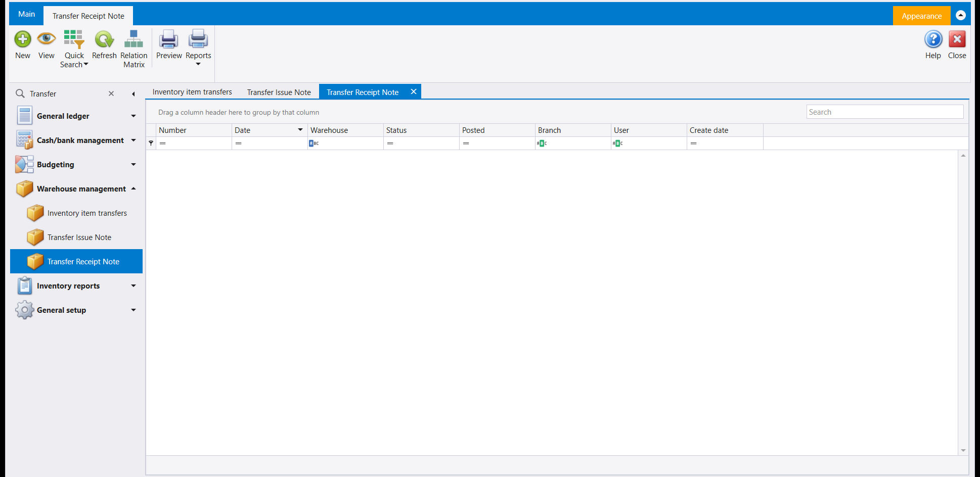
Task: Sort by the Create date column header
Action: pos(725,130)
